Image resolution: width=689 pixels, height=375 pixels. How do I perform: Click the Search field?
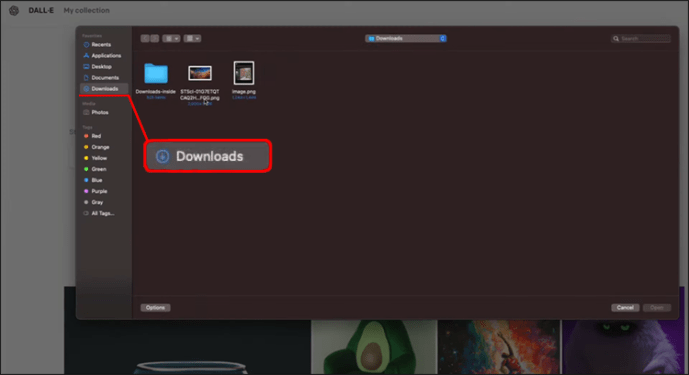tap(641, 39)
